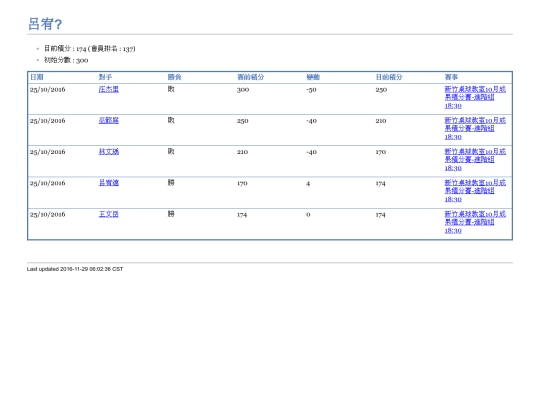Open the event link in the row ending at 210
Image resolution: width=540 pixels, height=405 pixels.
[x=475, y=128]
